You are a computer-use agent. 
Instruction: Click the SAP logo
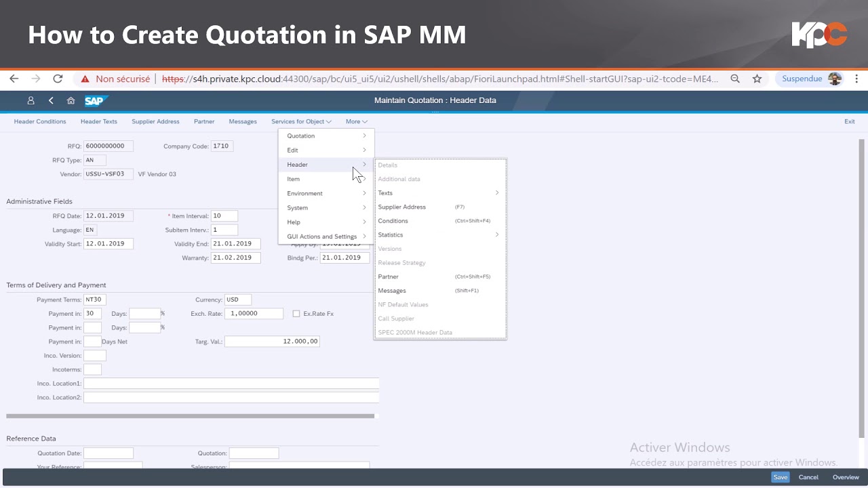pos(96,100)
